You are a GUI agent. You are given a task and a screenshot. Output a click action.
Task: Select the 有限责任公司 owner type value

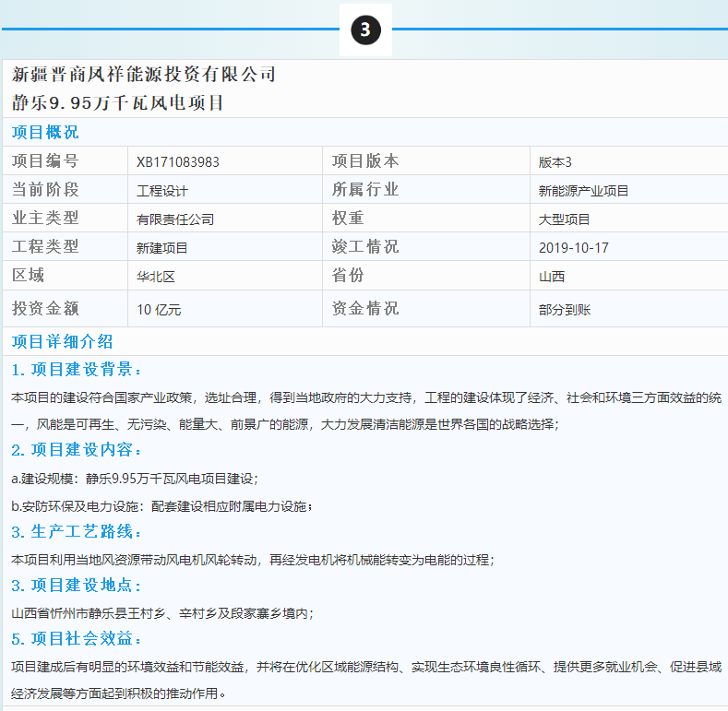click(x=175, y=219)
